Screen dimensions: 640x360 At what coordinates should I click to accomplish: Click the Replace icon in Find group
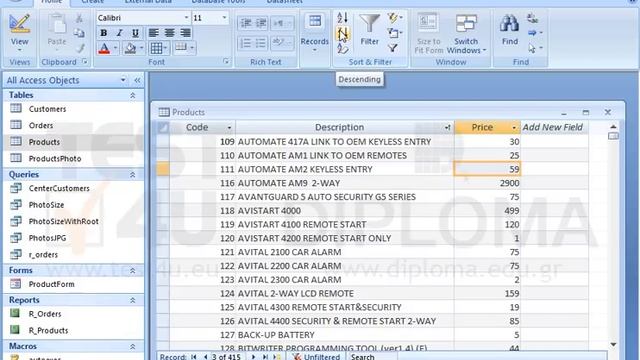(532, 18)
